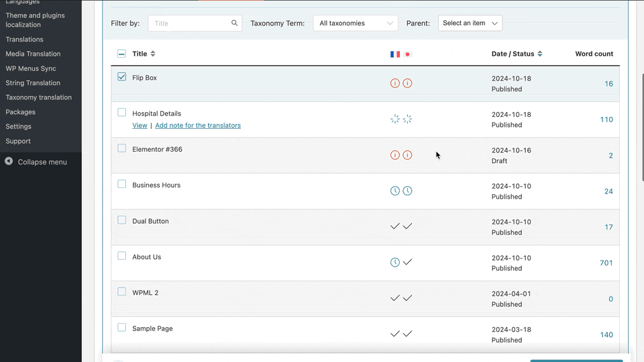Click second language status icon for Elementor #366
The width and height of the screenshot is (644, 362).
point(407,155)
